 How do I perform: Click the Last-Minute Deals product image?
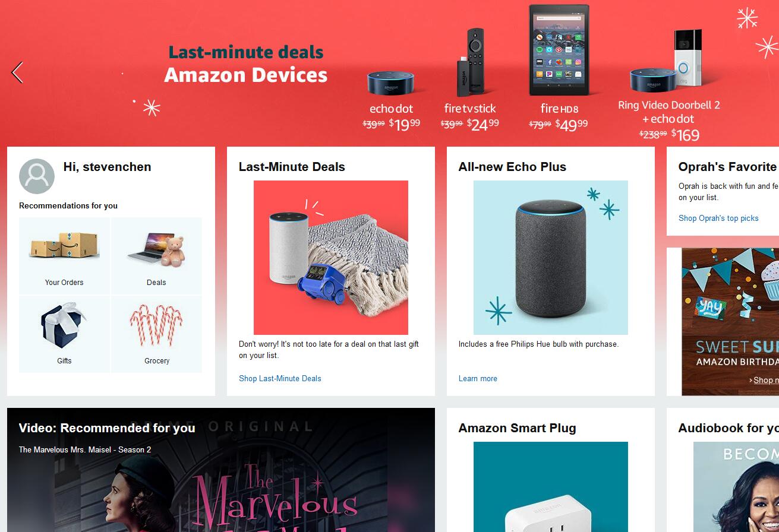pos(331,258)
